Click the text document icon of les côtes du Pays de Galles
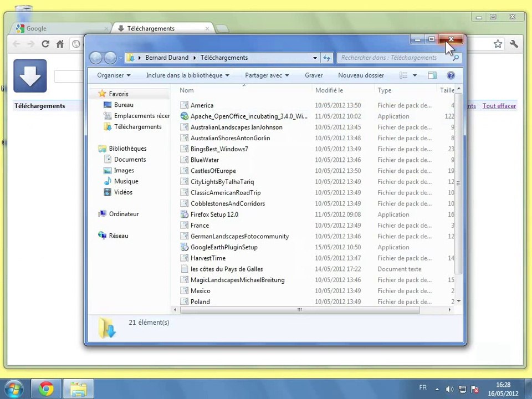Image resolution: width=532 pixels, height=399 pixels. tap(184, 269)
